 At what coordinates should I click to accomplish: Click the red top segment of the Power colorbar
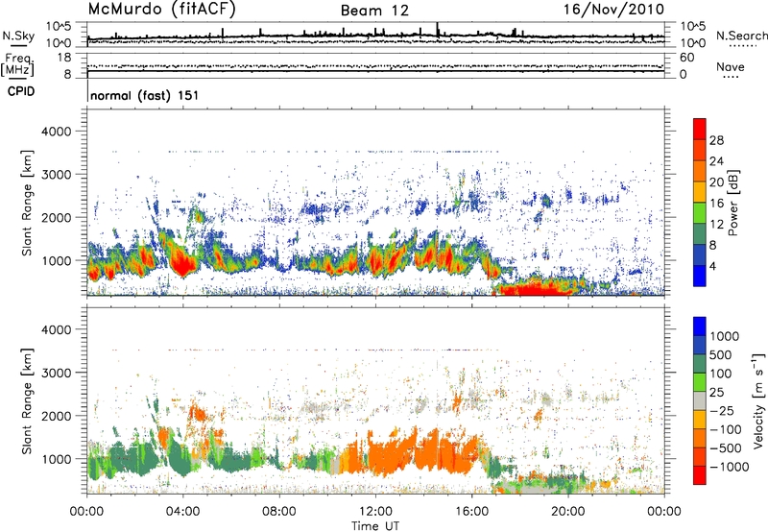(x=700, y=129)
